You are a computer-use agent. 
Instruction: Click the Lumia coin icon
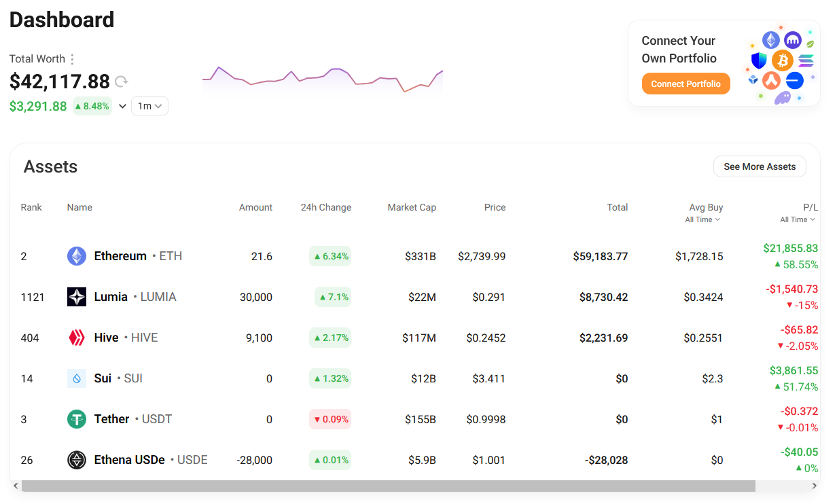click(x=77, y=297)
